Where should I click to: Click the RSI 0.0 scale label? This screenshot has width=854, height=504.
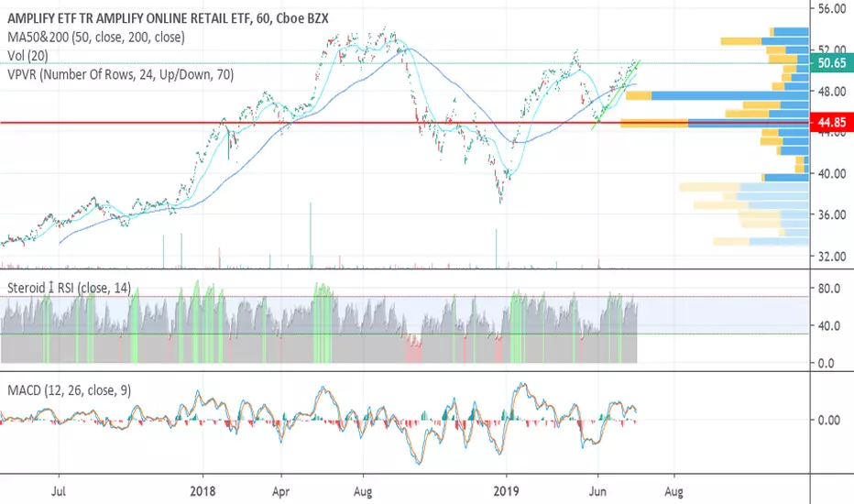coord(827,363)
